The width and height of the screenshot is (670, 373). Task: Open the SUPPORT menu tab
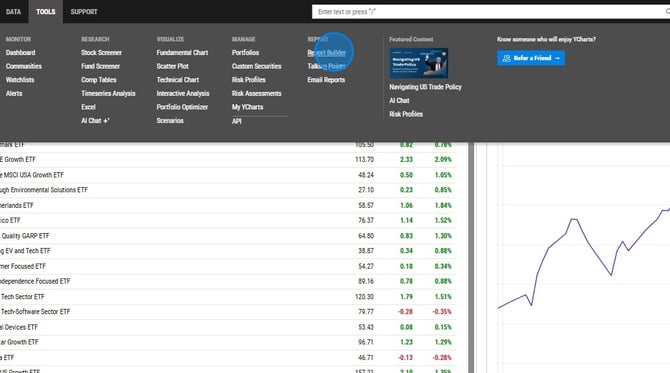tap(84, 12)
